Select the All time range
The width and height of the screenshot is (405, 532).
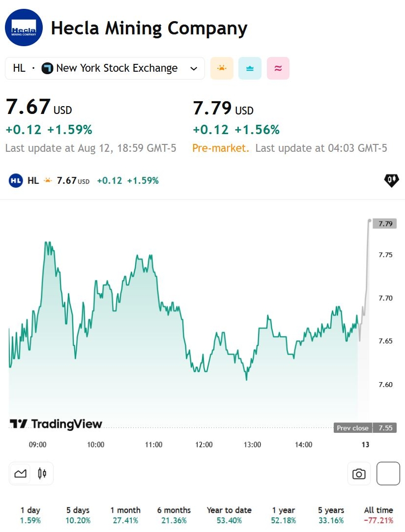pyautogui.click(x=378, y=515)
